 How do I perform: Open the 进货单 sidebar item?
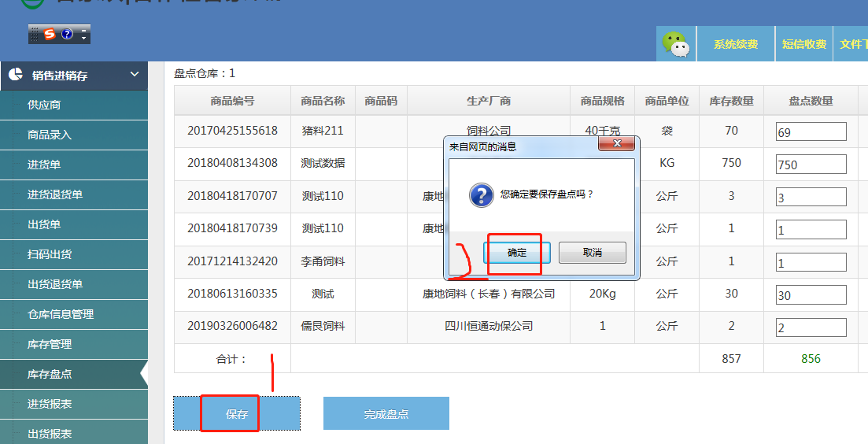pos(74,165)
